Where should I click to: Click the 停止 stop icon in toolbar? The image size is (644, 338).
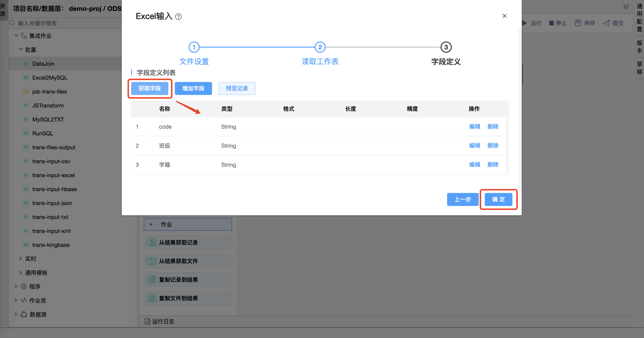point(551,23)
